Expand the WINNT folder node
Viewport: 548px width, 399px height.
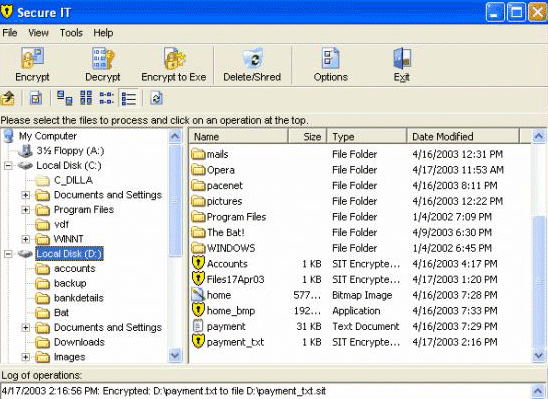[26, 239]
